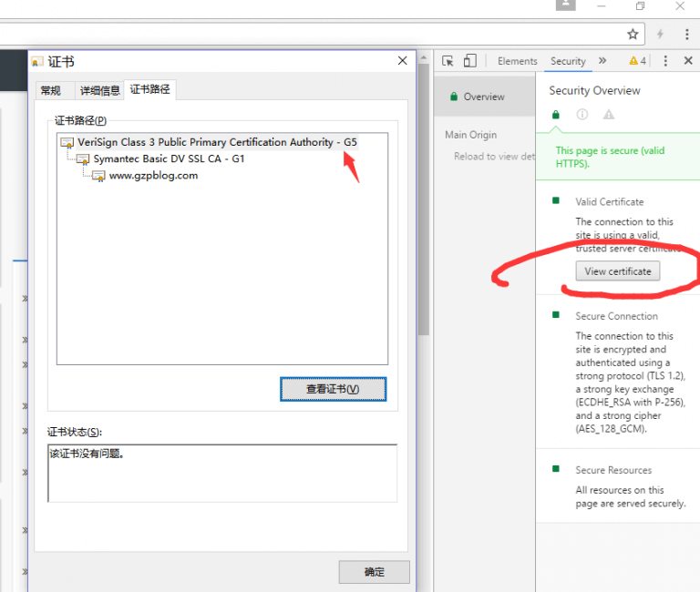Click the green lock status icon
This screenshot has height=592, width=700.
click(556, 115)
